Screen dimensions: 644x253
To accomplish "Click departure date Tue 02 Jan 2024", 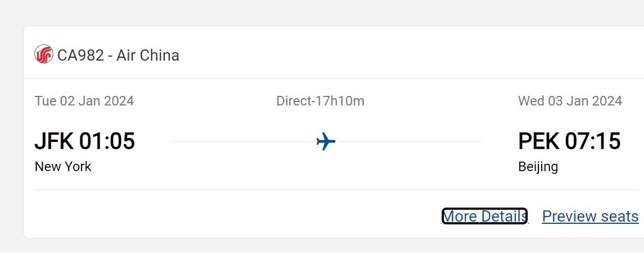I will 84,101.
